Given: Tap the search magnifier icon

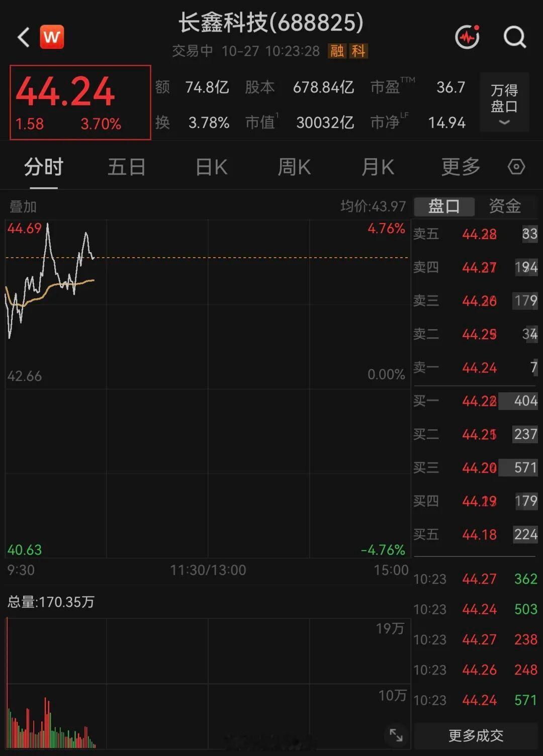Looking at the screenshot, I should [515, 37].
